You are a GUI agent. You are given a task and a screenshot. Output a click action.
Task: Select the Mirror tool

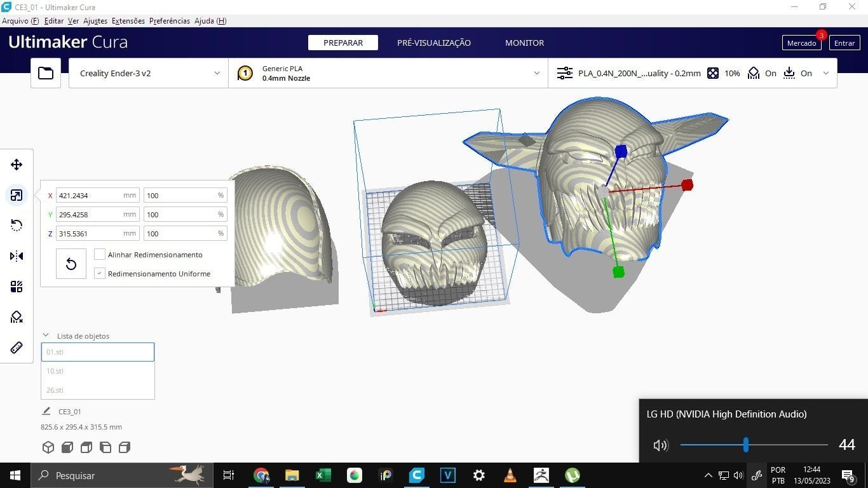[17, 256]
